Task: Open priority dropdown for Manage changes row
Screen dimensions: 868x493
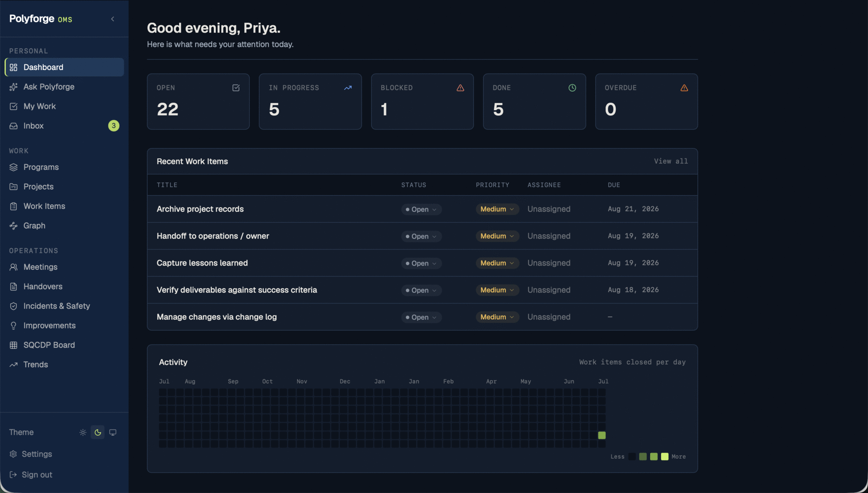Action: coord(497,317)
